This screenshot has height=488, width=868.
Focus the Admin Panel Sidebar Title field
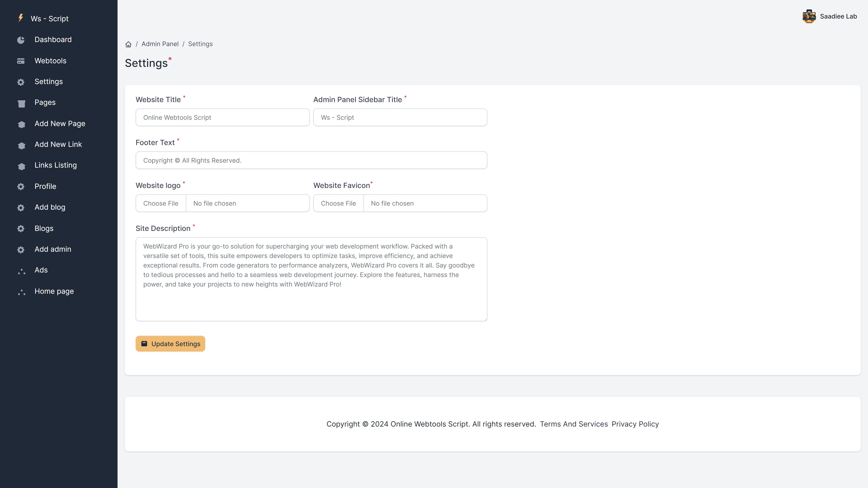[400, 117]
